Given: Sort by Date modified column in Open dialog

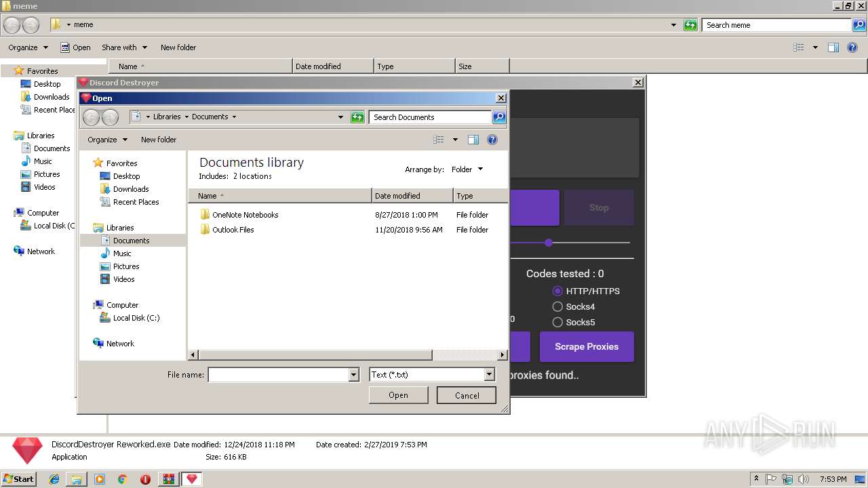Looking at the screenshot, I should click(x=412, y=196).
